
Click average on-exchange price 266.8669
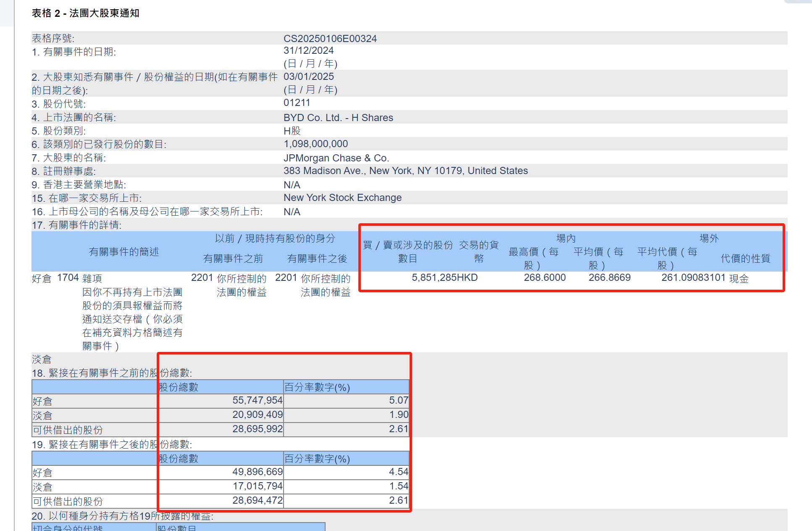610,277
